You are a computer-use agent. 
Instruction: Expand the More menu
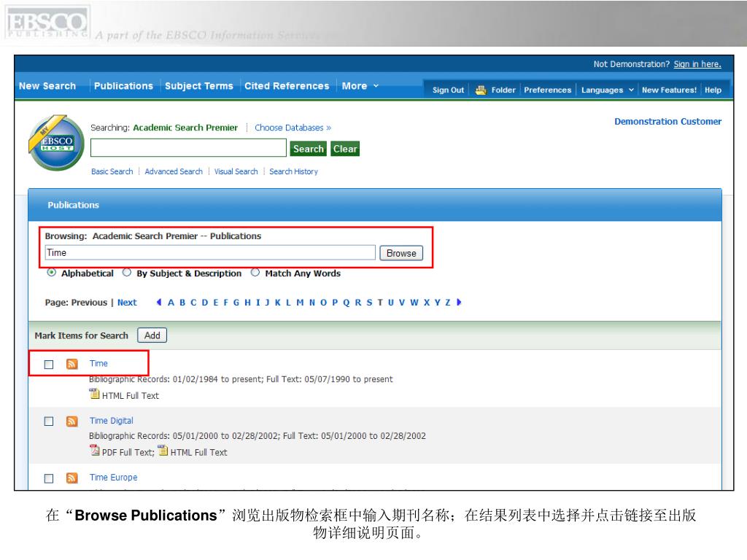coord(360,86)
